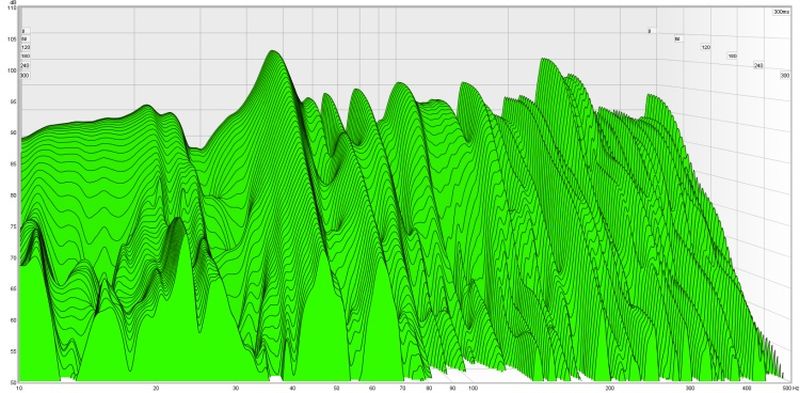This screenshot has height=393, width=800.
Task: Click the 200 tick on the frequency axis
Action: click(610, 388)
